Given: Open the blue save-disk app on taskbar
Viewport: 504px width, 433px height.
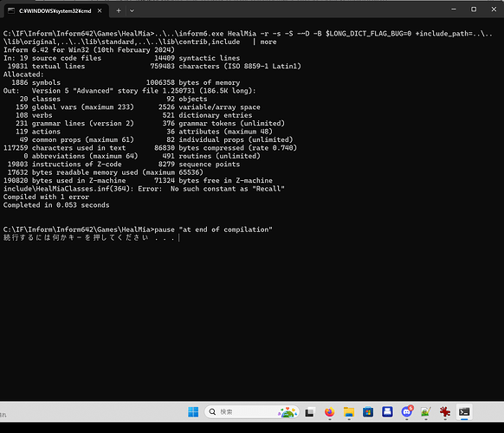Looking at the screenshot, I should (x=387, y=412).
